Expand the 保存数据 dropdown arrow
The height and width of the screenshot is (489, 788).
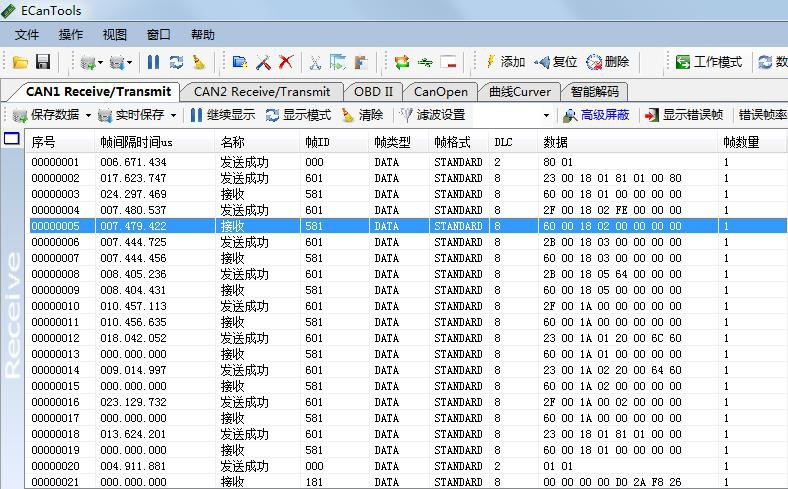tap(88, 116)
